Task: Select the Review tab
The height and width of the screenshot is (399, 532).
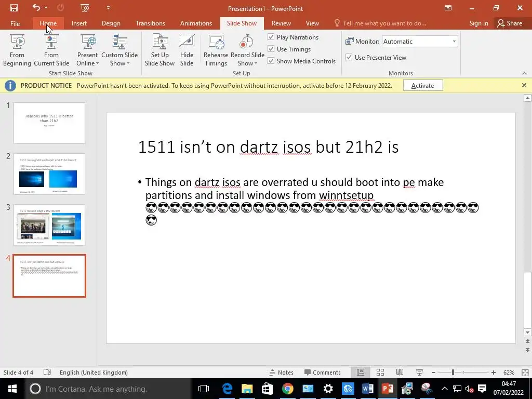Action: [281, 23]
